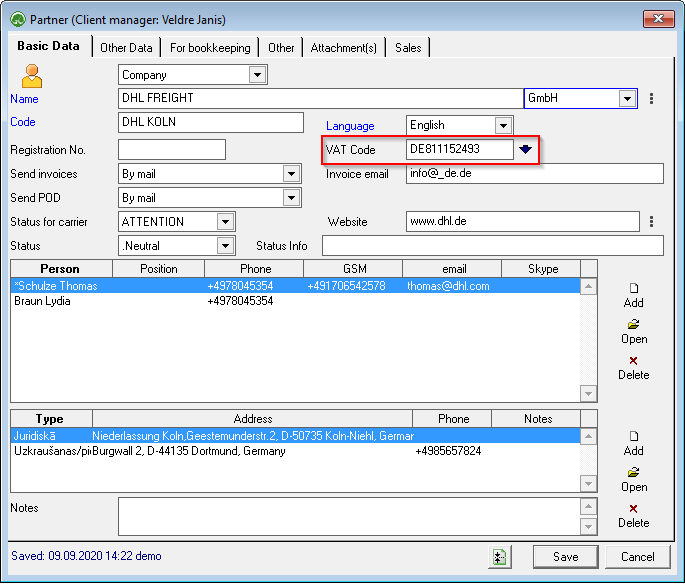Click the empty Registration No. field
The width and height of the screenshot is (685, 584).
click(172, 150)
